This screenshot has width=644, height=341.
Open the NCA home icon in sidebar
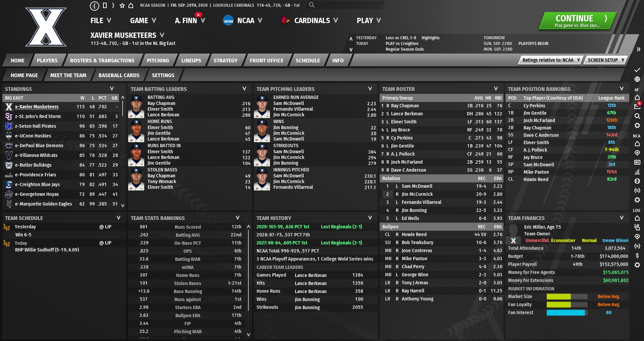coord(637,144)
